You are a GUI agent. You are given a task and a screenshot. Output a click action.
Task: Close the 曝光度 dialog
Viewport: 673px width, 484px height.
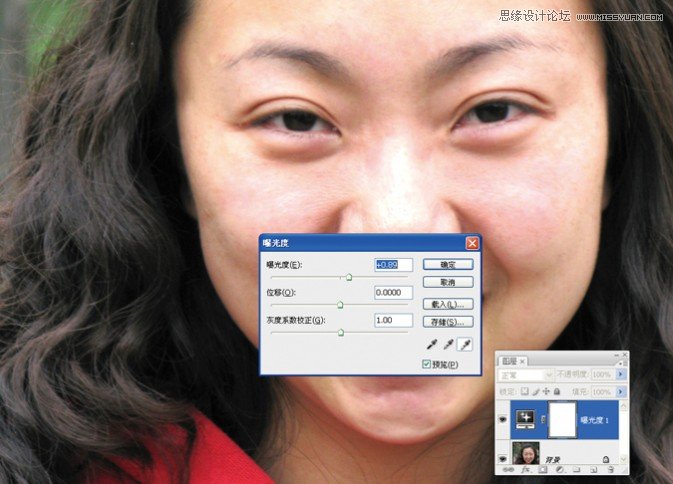[x=472, y=243]
